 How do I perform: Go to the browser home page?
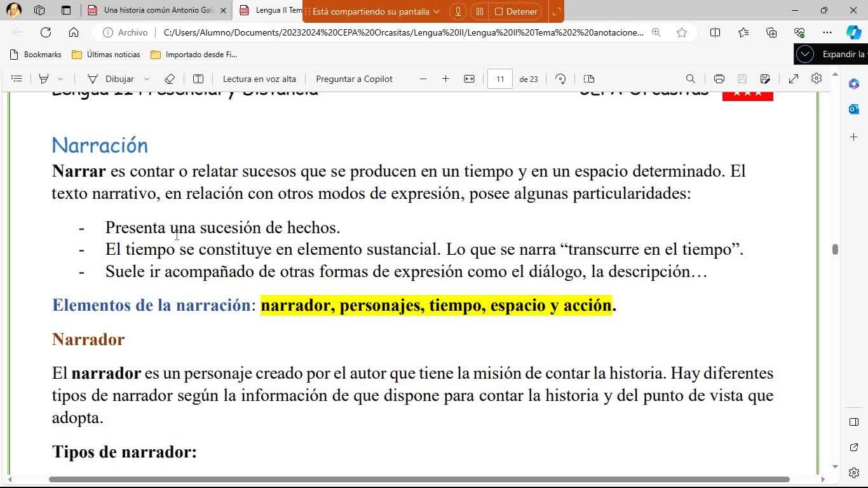[x=74, y=32]
